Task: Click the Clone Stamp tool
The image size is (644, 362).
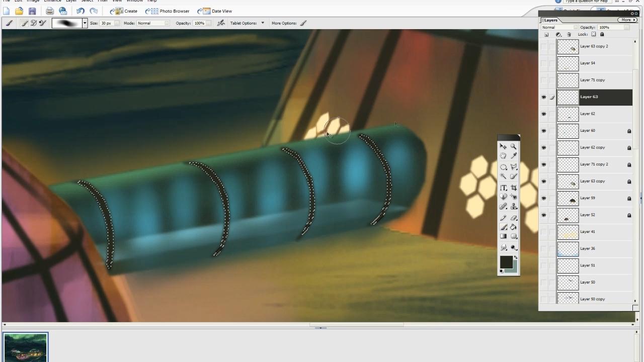Action: coord(513,207)
